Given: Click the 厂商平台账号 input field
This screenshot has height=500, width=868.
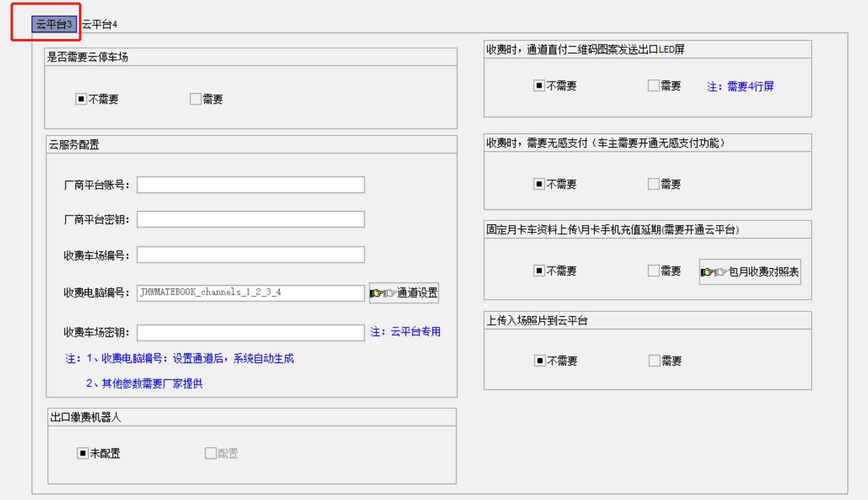Looking at the screenshot, I should (250, 184).
